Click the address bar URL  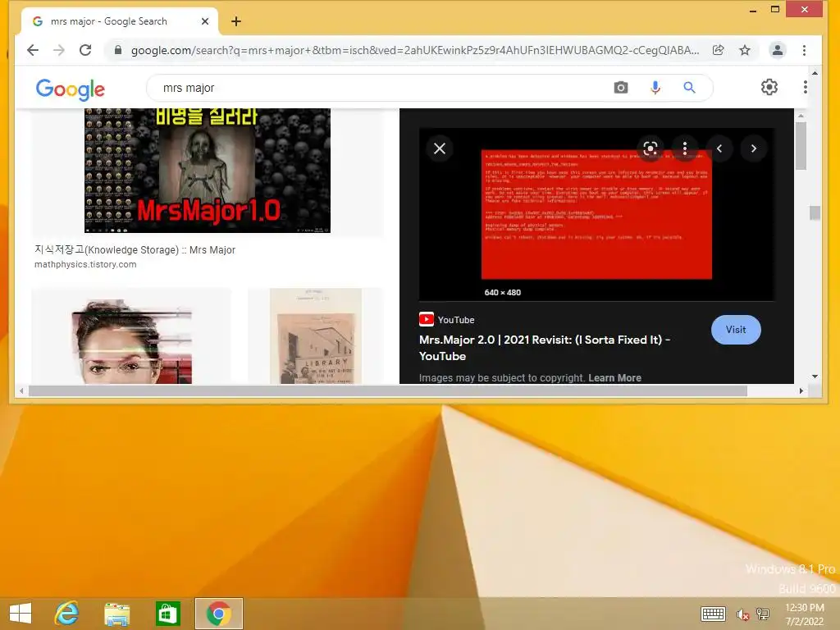[414, 50]
